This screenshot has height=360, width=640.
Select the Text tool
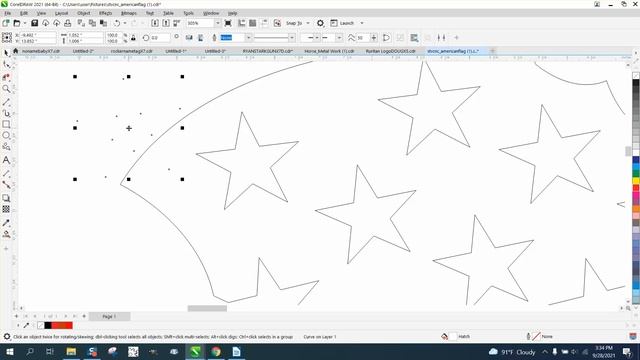(6, 160)
